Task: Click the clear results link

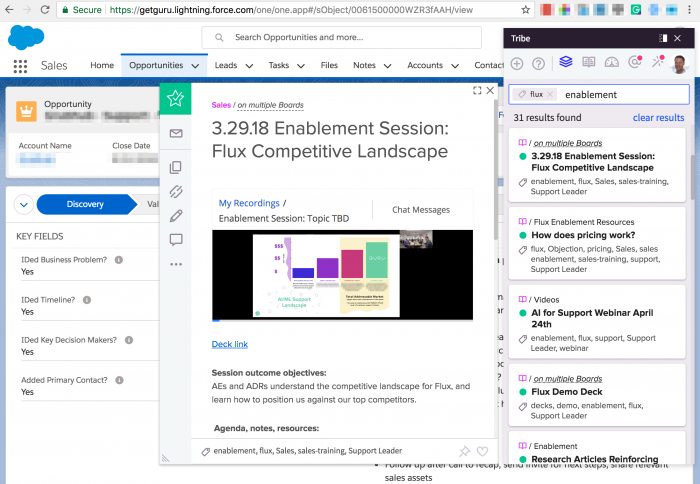Action: pos(658,118)
